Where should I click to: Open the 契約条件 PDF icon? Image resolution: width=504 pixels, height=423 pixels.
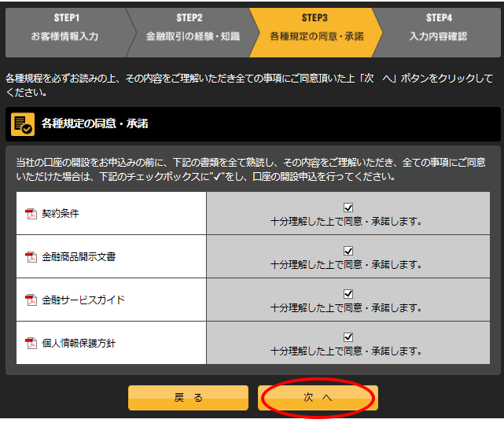point(31,214)
